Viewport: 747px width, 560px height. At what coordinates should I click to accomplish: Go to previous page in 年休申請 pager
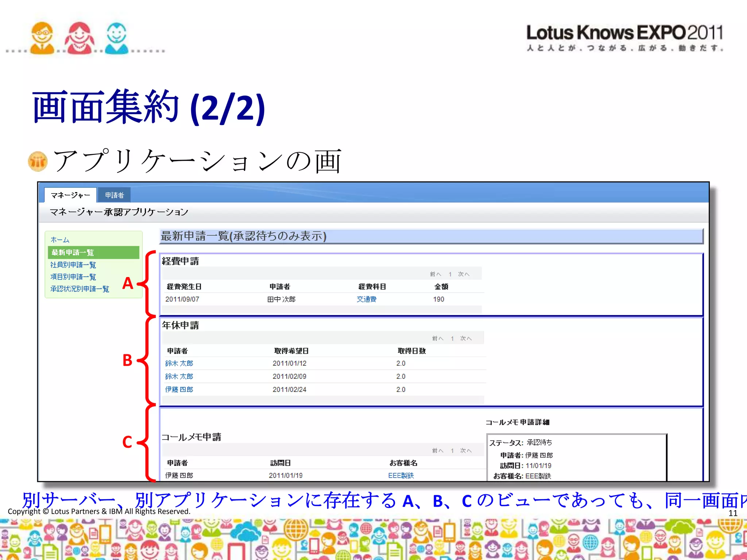[x=438, y=338]
